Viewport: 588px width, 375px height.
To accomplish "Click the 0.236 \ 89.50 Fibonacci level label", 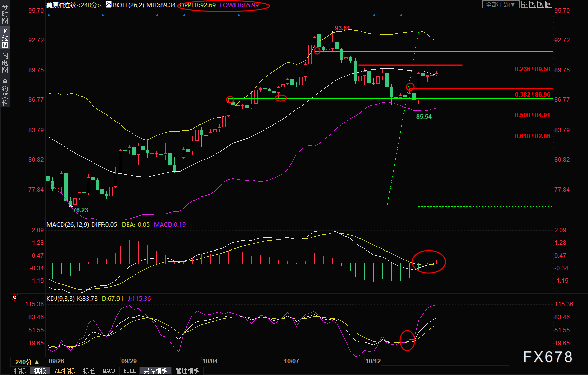I will click(532, 69).
